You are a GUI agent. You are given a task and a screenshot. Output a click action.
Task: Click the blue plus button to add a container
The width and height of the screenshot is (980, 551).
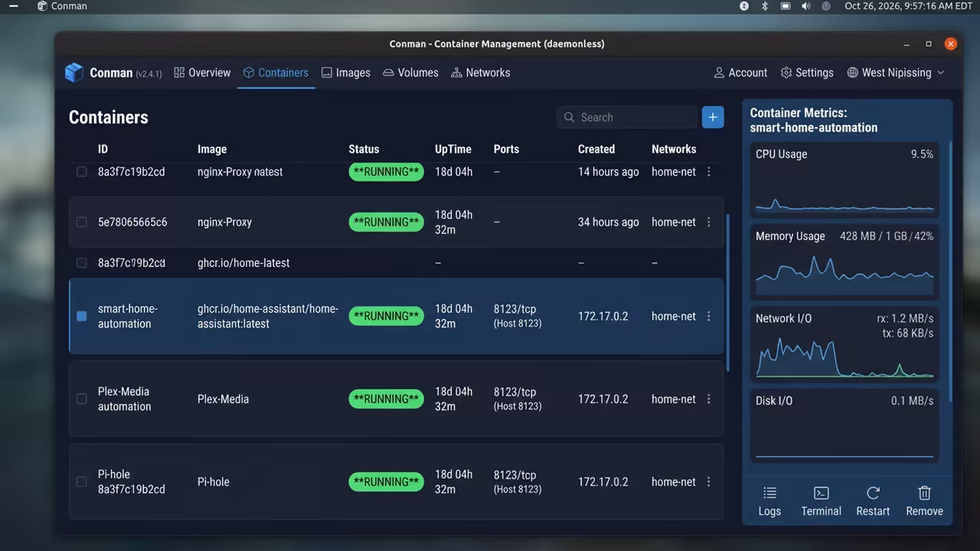click(x=713, y=117)
